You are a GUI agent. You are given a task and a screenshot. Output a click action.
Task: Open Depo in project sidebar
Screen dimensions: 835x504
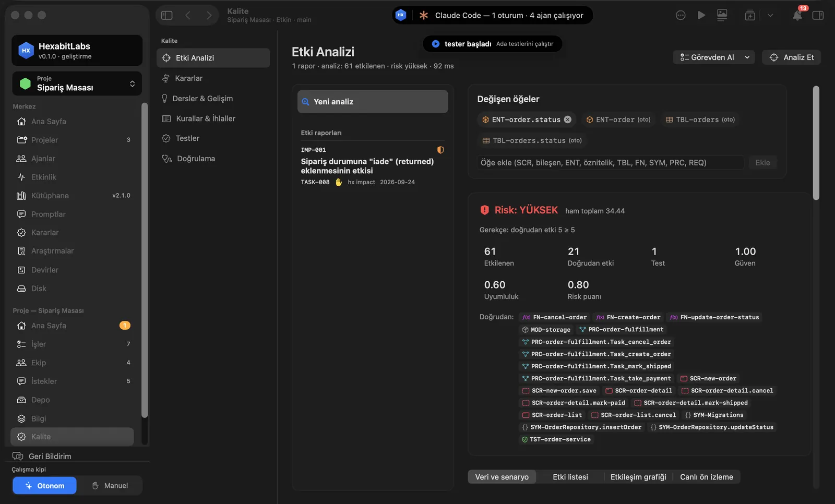73,400
